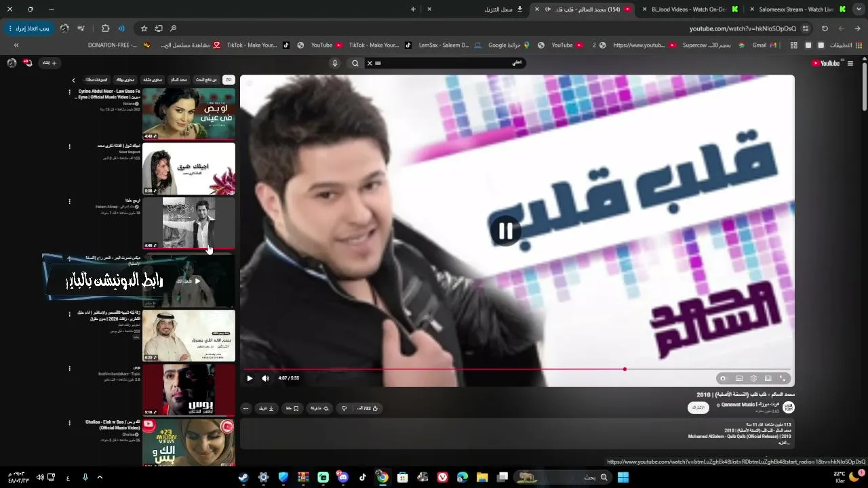Open the player settings gear
Screen dimensions: 868x488
click(753, 378)
